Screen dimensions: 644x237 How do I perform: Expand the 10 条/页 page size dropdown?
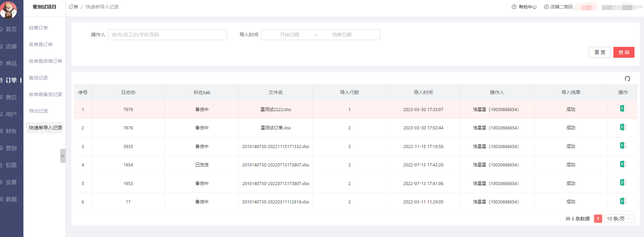click(619, 219)
